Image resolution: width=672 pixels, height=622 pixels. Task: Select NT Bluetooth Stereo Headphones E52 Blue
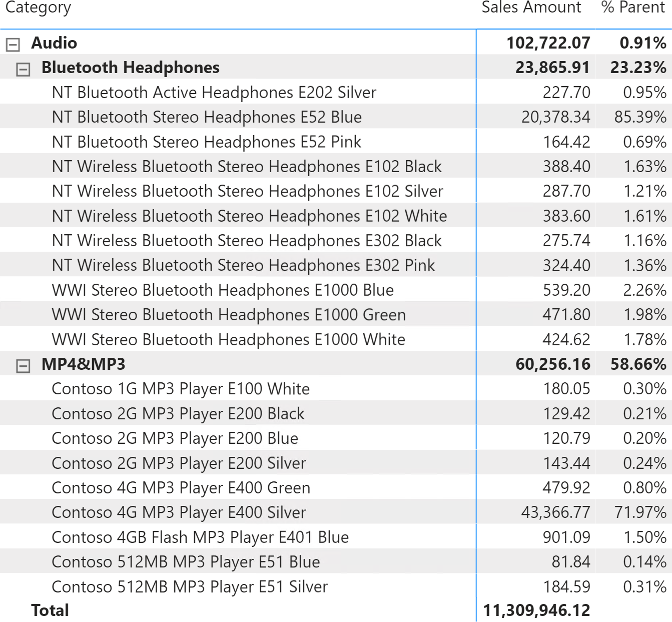207,117
